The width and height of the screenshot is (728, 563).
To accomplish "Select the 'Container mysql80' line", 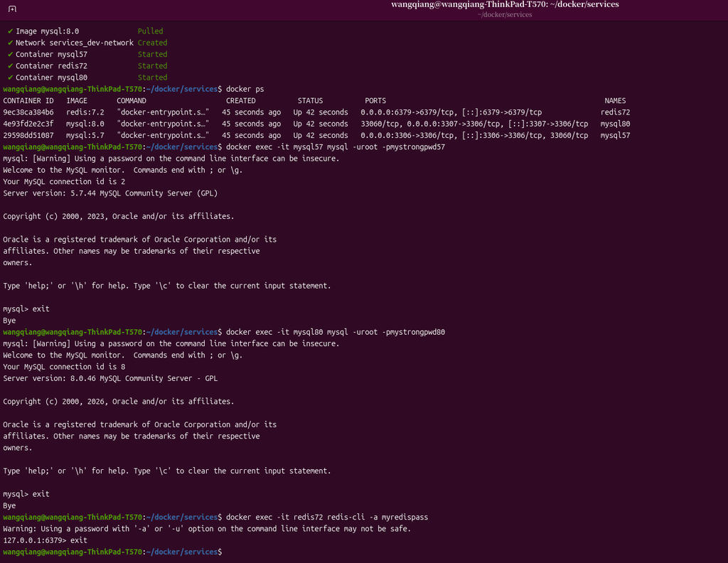I will [x=51, y=77].
